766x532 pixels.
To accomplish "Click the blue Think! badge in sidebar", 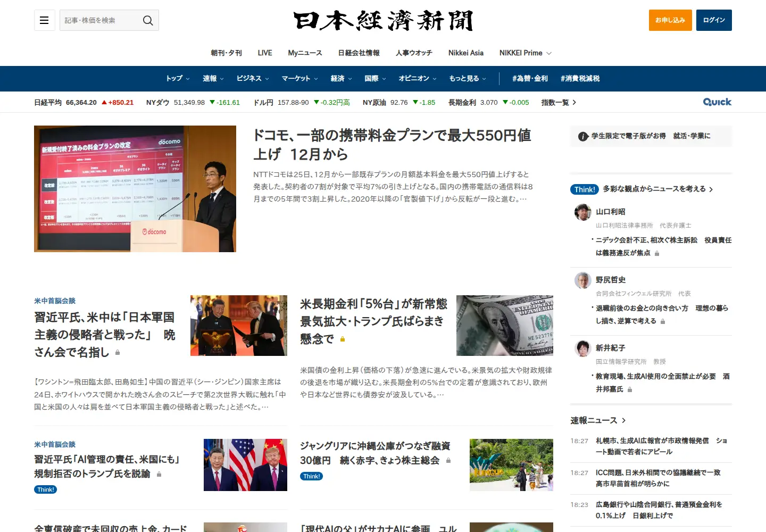I will 585,189.
